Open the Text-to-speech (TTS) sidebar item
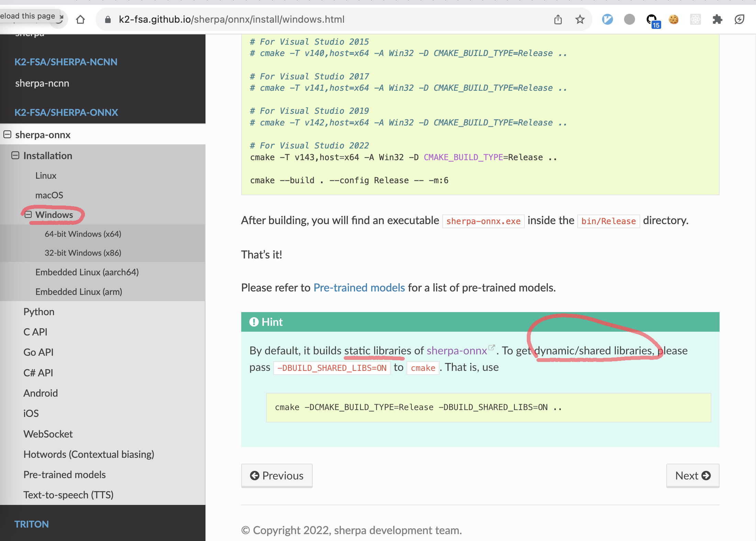The height and width of the screenshot is (541, 756). 68,495
